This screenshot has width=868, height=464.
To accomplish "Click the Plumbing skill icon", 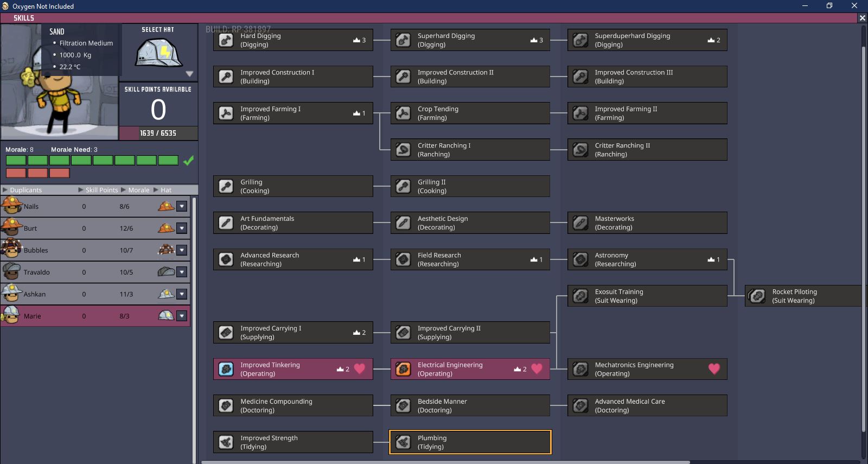I will pos(403,442).
